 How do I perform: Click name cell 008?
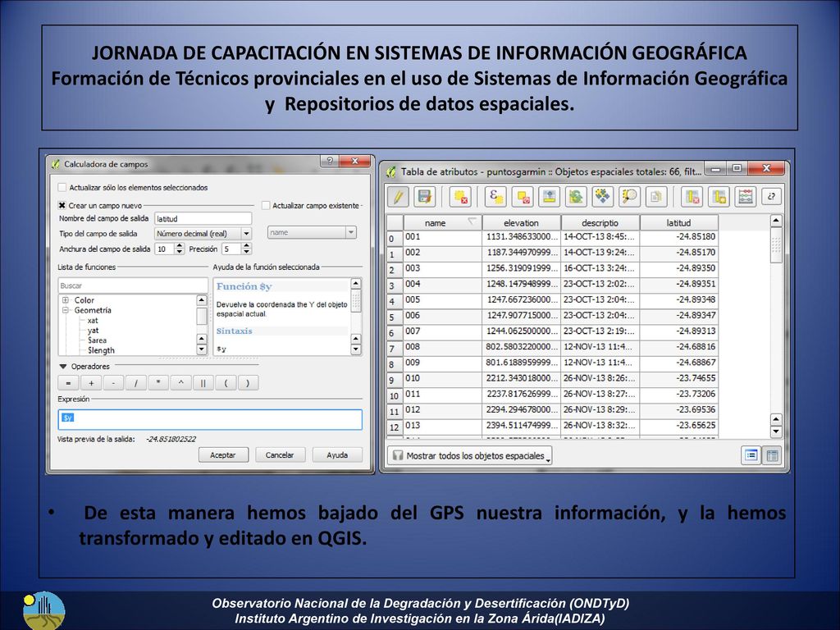(442, 347)
